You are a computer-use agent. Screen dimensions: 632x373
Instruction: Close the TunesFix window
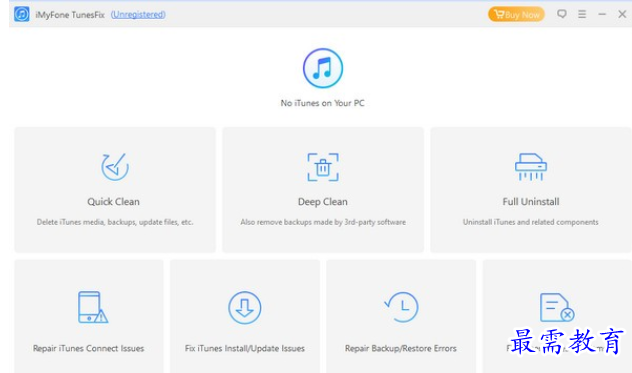[622, 14]
